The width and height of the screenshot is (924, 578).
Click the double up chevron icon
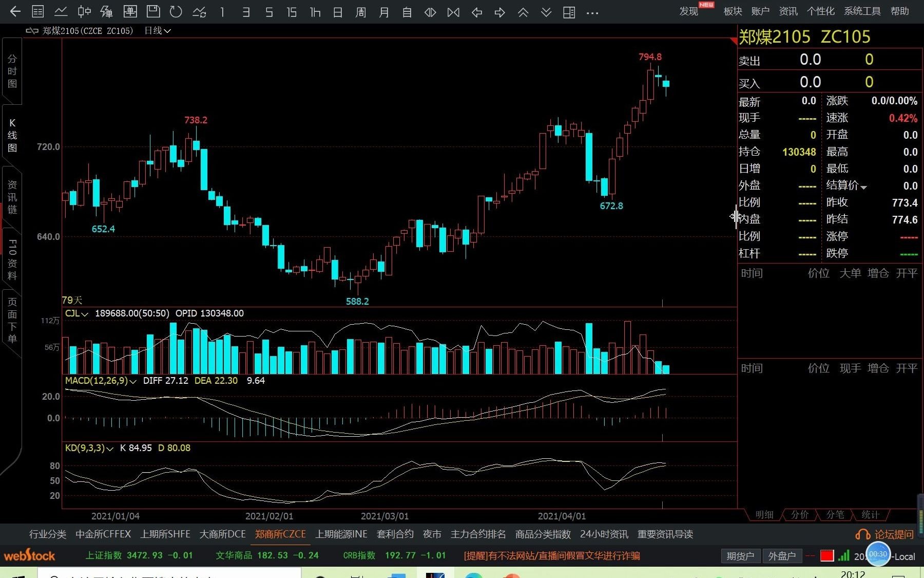523,12
